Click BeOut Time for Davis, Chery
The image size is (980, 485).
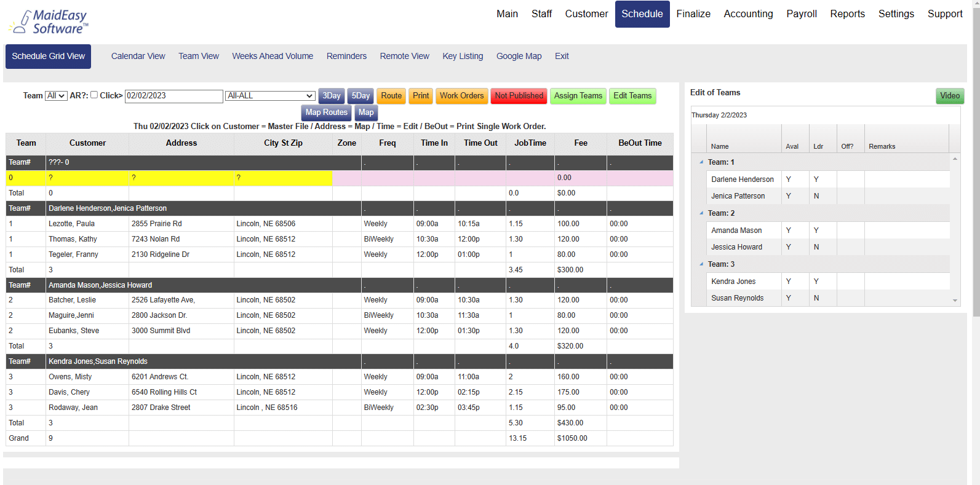pyautogui.click(x=619, y=392)
